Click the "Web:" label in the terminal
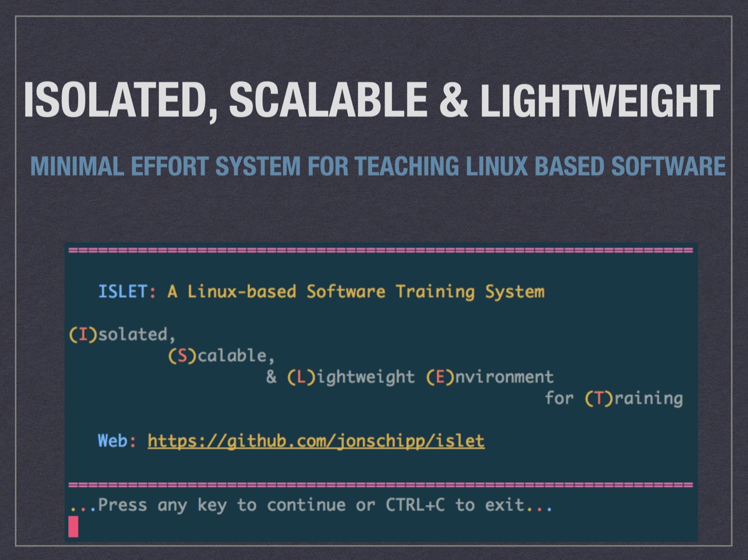The image size is (748, 560). 117,441
